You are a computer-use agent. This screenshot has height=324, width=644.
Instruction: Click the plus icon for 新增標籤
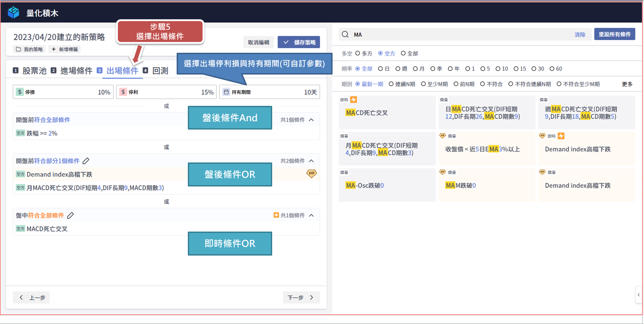[x=54, y=49]
